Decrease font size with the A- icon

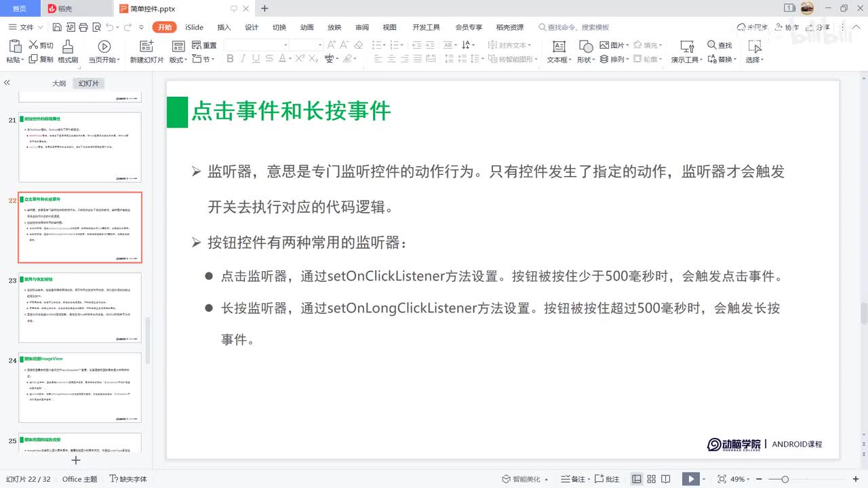[x=344, y=45]
